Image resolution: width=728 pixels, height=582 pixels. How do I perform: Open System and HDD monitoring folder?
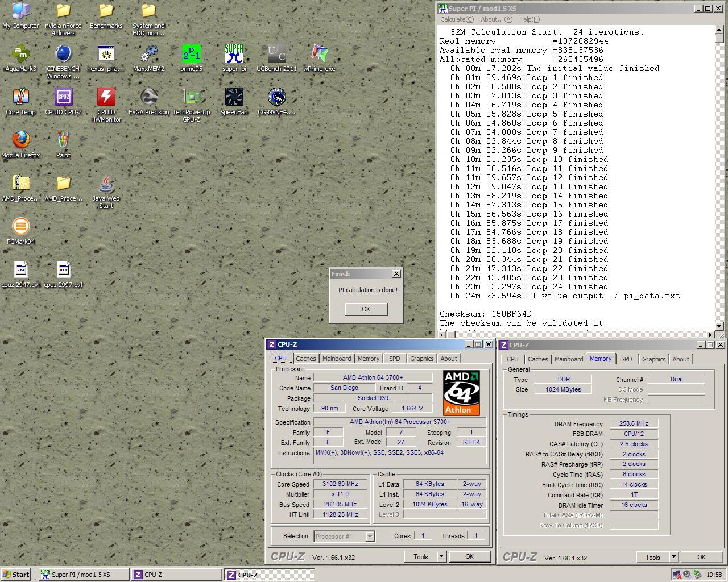[148, 19]
